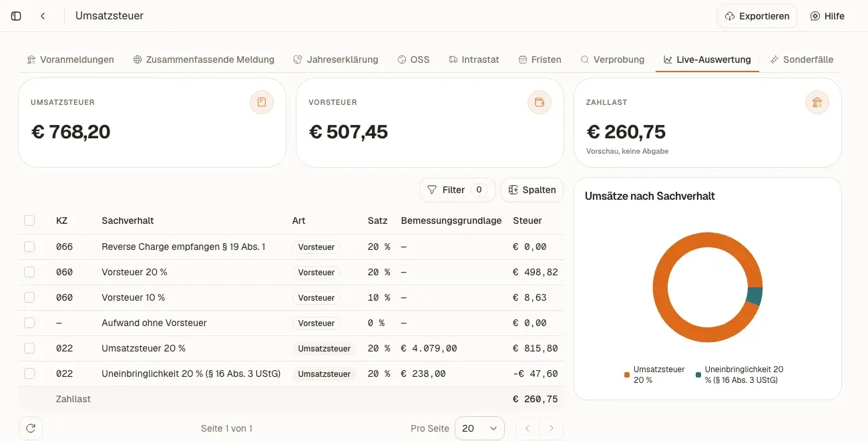Screen dimensions: 868x441
Task: Click the -€ 47,60 Steuer value
Action: coord(535,374)
